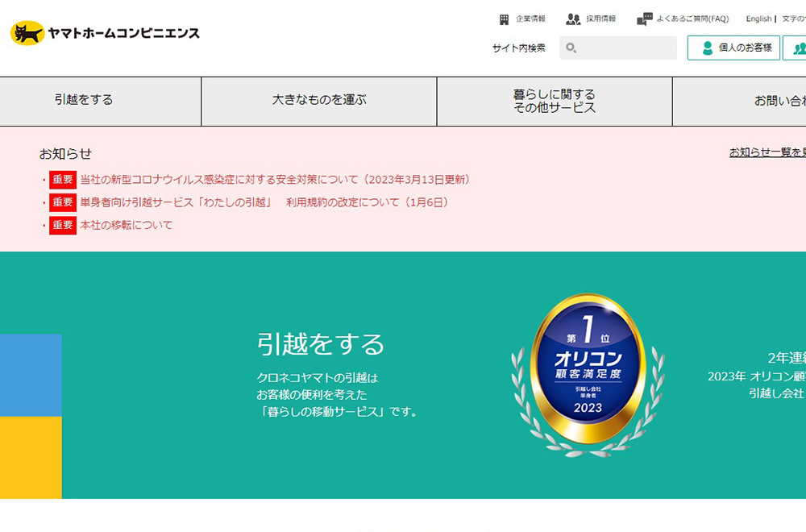
Task: Click the クロネコヤマトの引越は banner text
Action: coord(317,378)
